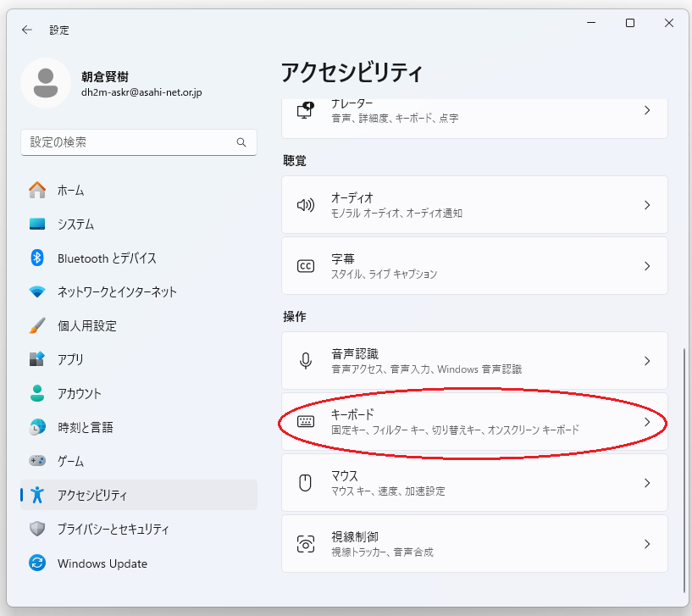The width and height of the screenshot is (692, 616).
Task: Click the 操作 section heading
Action: [x=295, y=316]
